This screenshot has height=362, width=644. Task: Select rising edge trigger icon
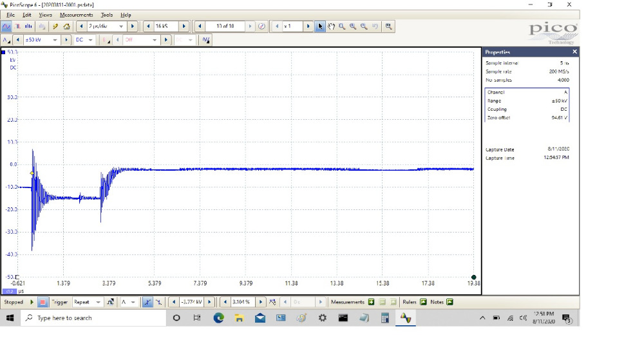pos(147,302)
